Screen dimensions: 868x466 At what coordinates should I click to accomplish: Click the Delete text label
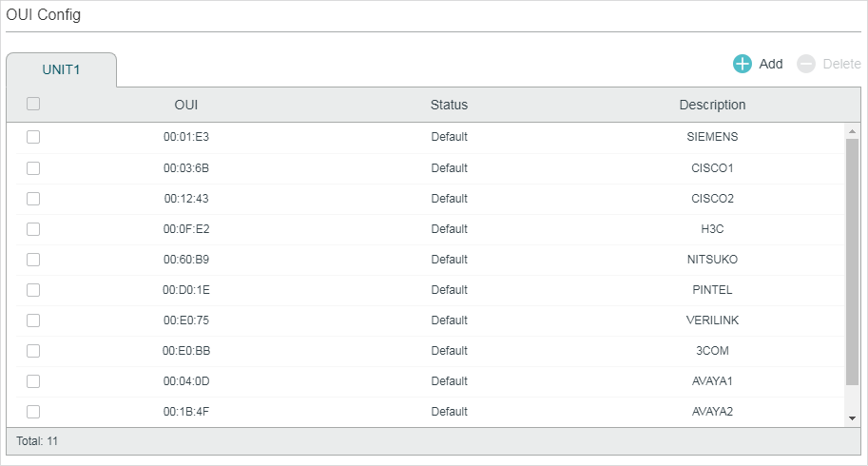841,64
